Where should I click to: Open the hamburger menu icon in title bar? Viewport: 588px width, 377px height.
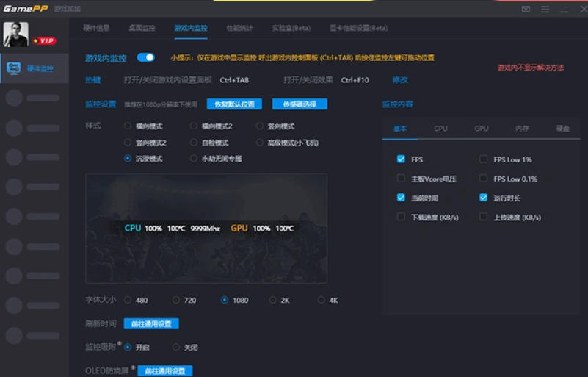click(545, 9)
